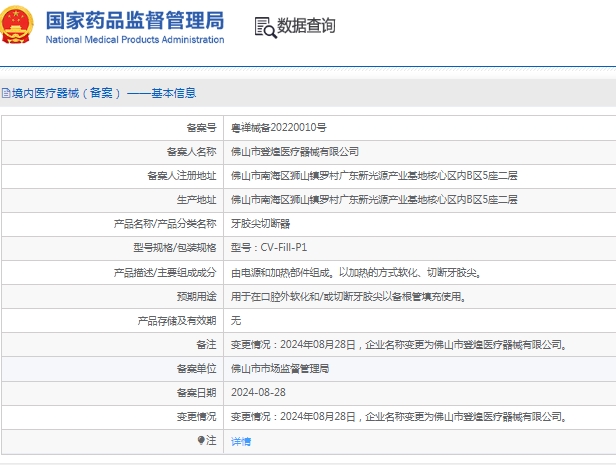The image size is (616, 465).
Task: Open the 详情 link
Action: 241,441
